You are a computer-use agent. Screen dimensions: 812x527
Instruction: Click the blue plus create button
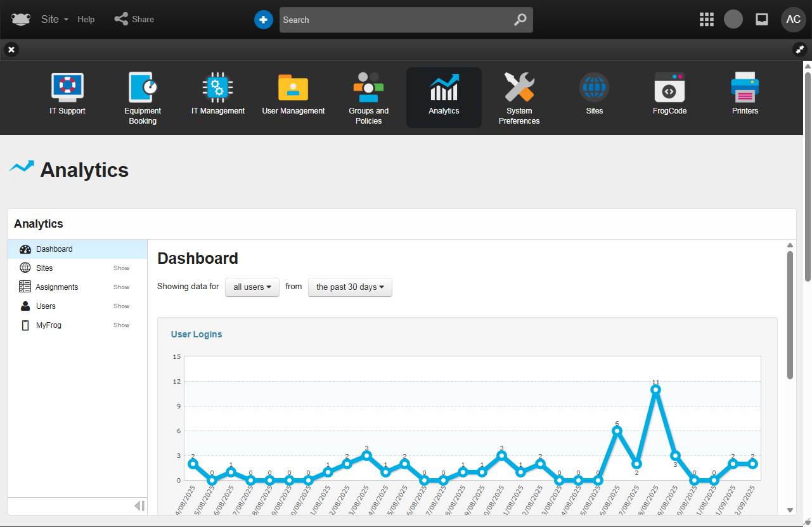tap(263, 20)
